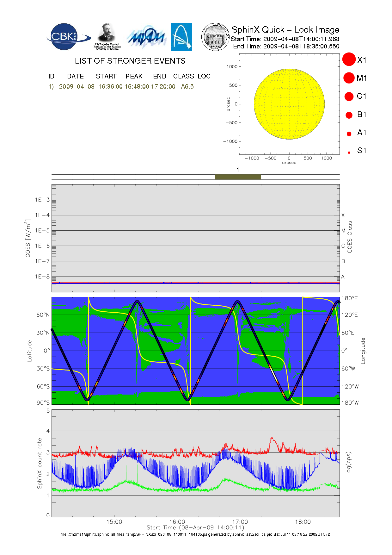The image size is (392, 555).
Task: Select the olive event 1 timeline bar
Action: coord(238,177)
